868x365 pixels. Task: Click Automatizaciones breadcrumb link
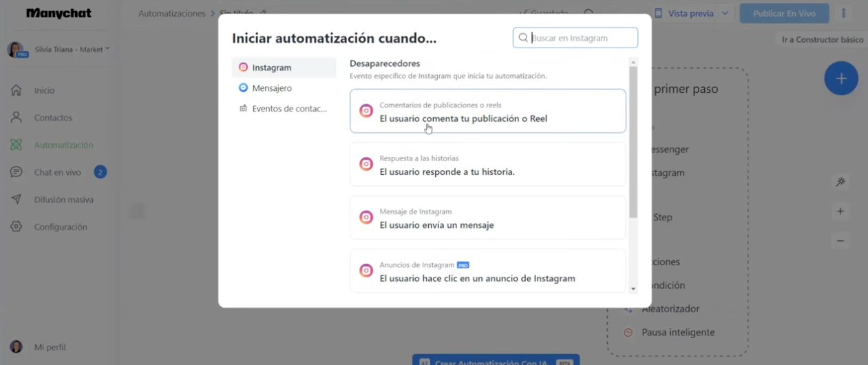pyautogui.click(x=172, y=13)
